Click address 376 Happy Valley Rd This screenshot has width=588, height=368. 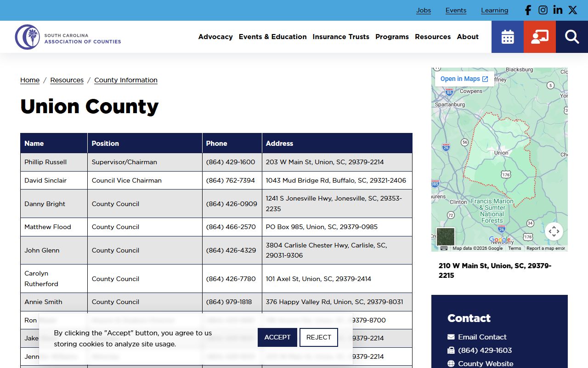(334, 302)
